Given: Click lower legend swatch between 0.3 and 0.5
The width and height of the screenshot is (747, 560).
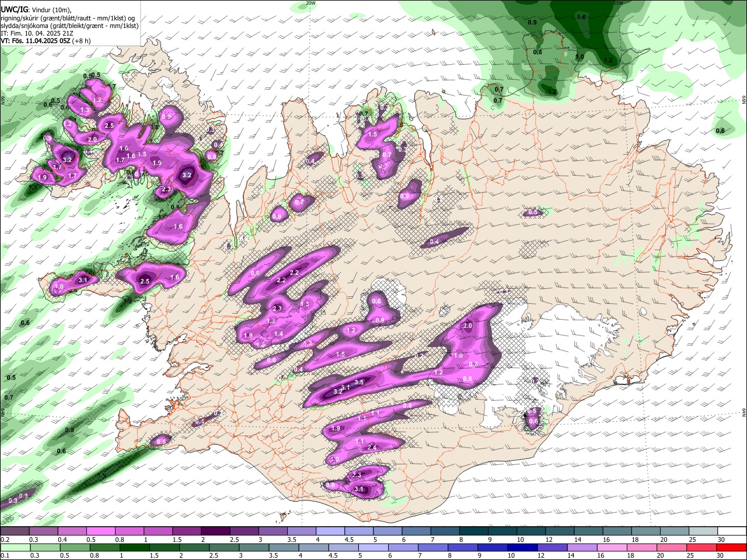Looking at the screenshot, I should (x=44, y=547).
